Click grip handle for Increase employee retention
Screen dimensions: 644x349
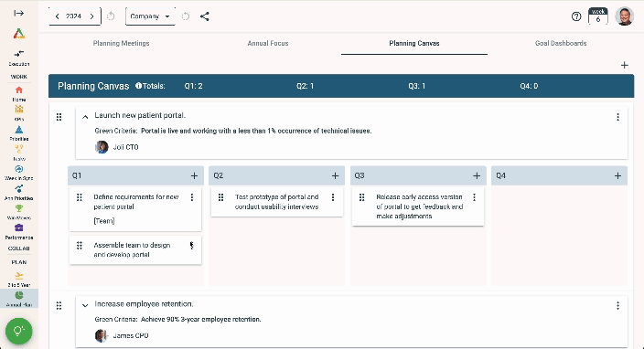click(59, 305)
